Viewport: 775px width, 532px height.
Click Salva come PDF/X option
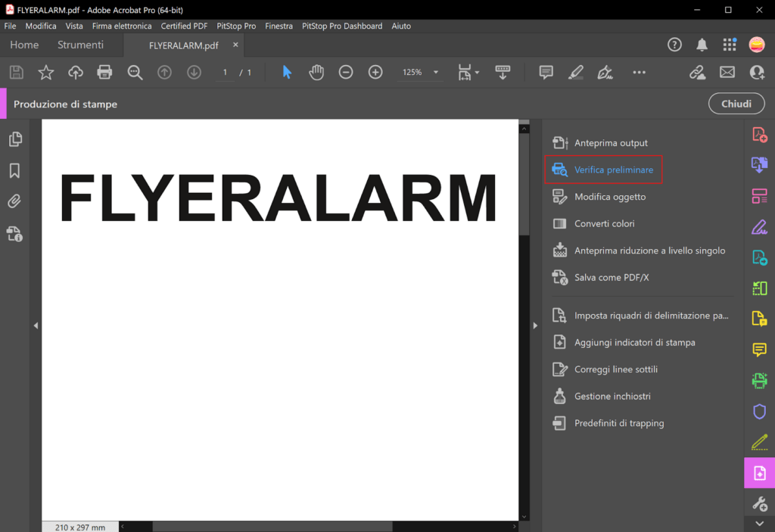click(612, 277)
